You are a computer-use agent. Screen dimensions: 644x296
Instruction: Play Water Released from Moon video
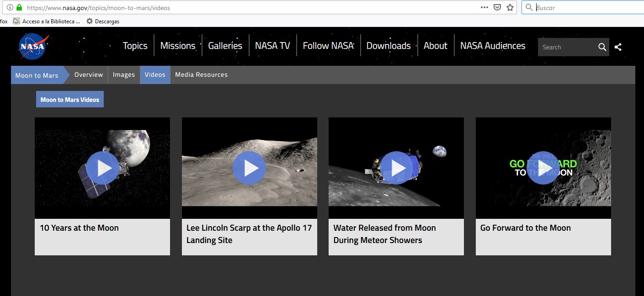click(396, 168)
